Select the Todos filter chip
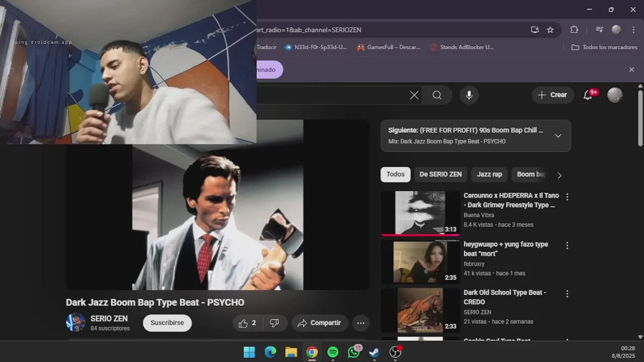 [395, 174]
